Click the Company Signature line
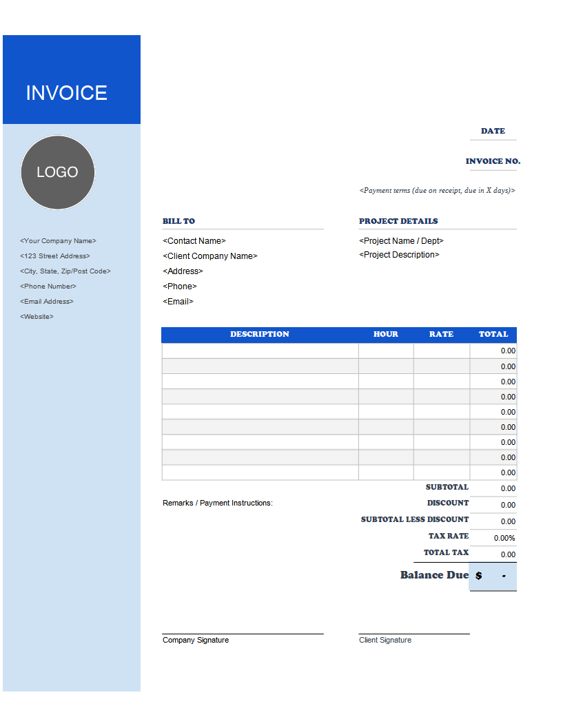Viewport: 563px width, 728px height. (x=243, y=634)
